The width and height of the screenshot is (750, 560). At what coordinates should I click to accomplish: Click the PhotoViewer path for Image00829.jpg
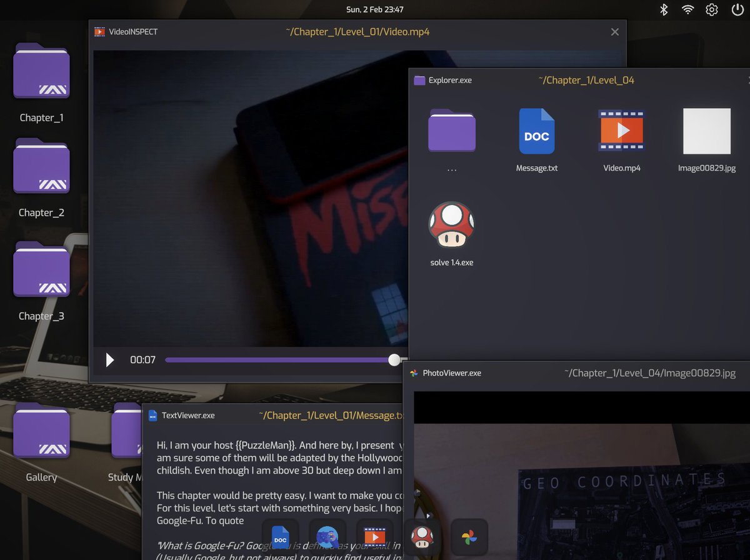point(650,373)
